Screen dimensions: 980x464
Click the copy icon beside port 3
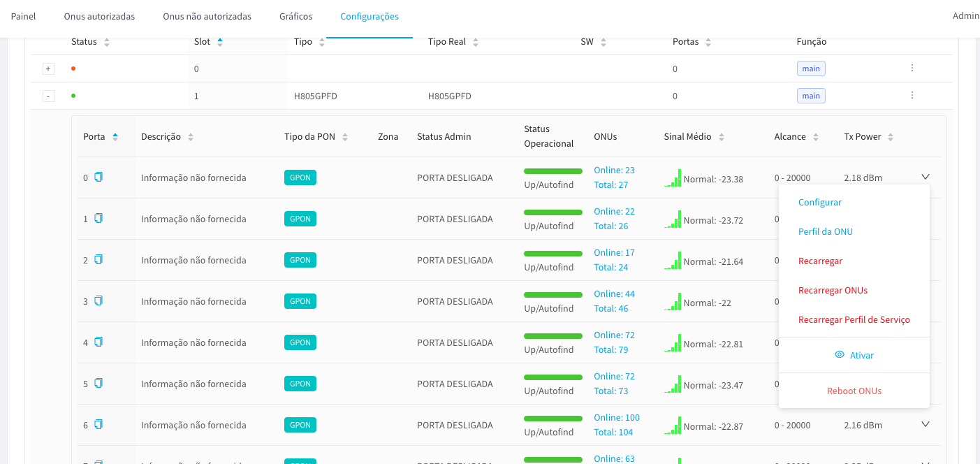click(x=98, y=300)
